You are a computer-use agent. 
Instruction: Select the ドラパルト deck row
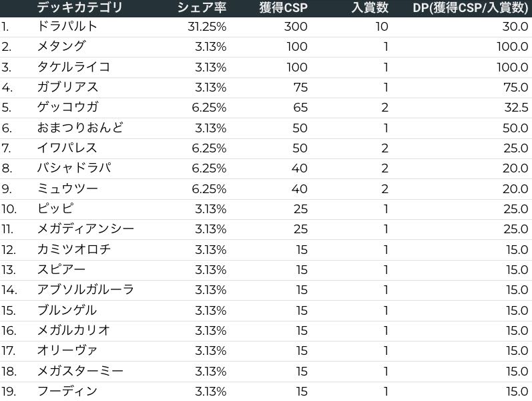67,27
